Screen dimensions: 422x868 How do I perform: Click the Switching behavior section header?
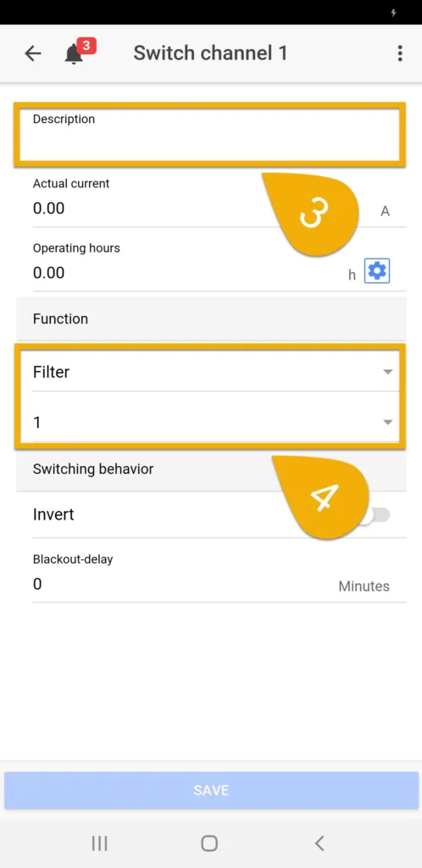211,470
